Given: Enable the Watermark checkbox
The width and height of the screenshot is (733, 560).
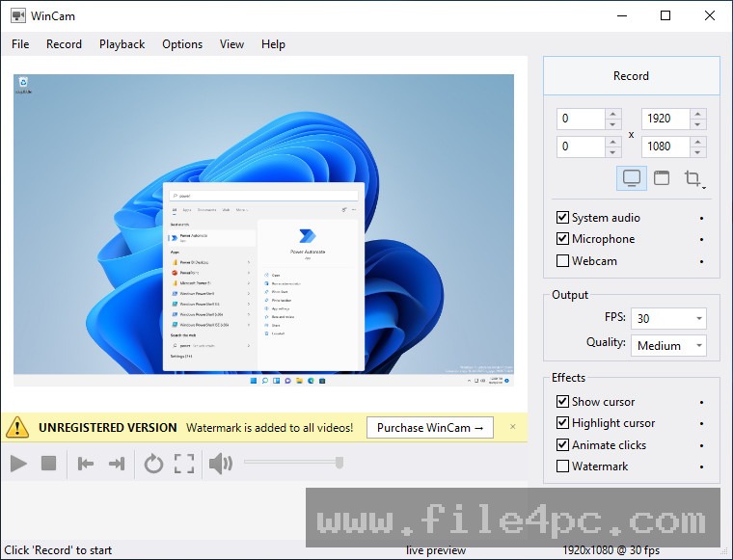Looking at the screenshot, I should pyautogui.click(x=562, y=467).
